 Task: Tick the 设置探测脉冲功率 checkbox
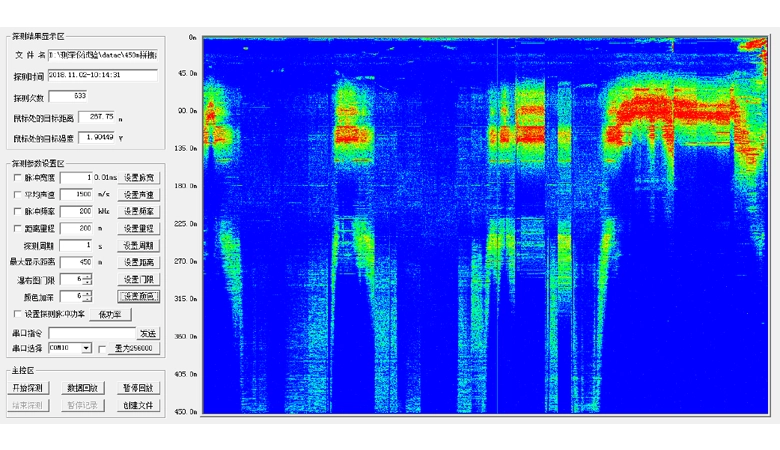(x=17, y=314)
